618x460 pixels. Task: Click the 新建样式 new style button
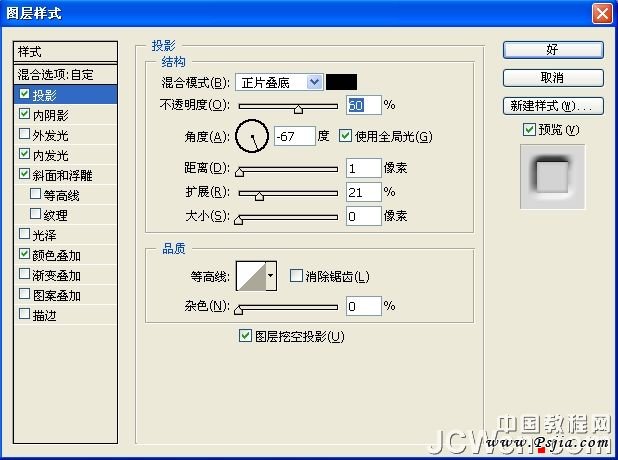(553, 106)
